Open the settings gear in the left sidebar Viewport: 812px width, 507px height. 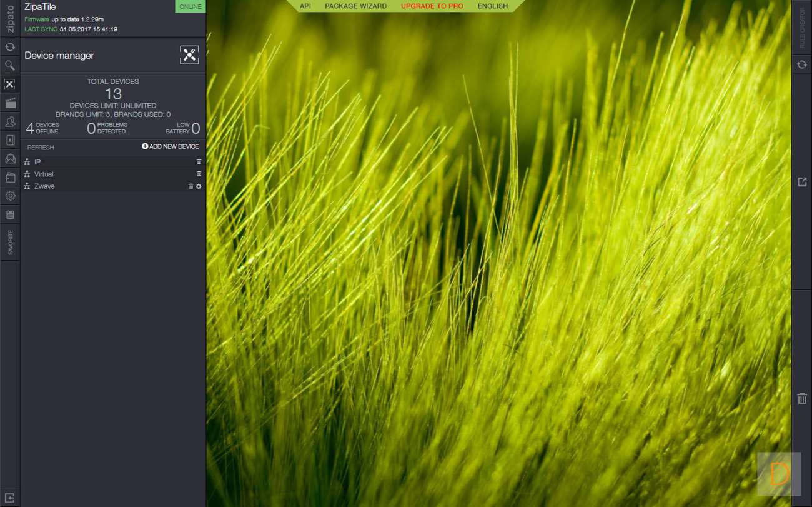(10, 196)
